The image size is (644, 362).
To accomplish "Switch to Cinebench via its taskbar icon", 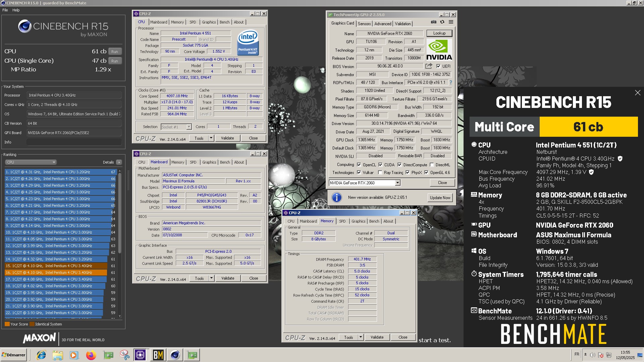I will (x=175, y=355).
